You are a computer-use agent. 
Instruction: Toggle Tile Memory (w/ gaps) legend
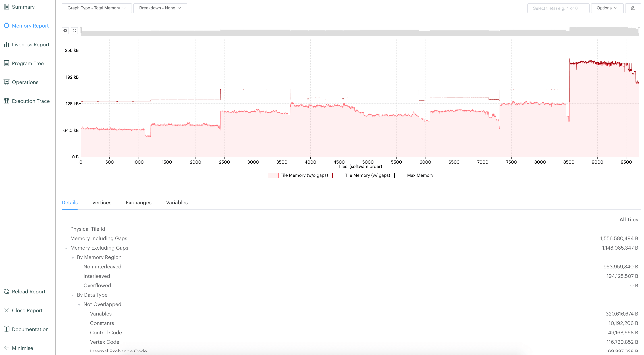click(x=338, y=175)
